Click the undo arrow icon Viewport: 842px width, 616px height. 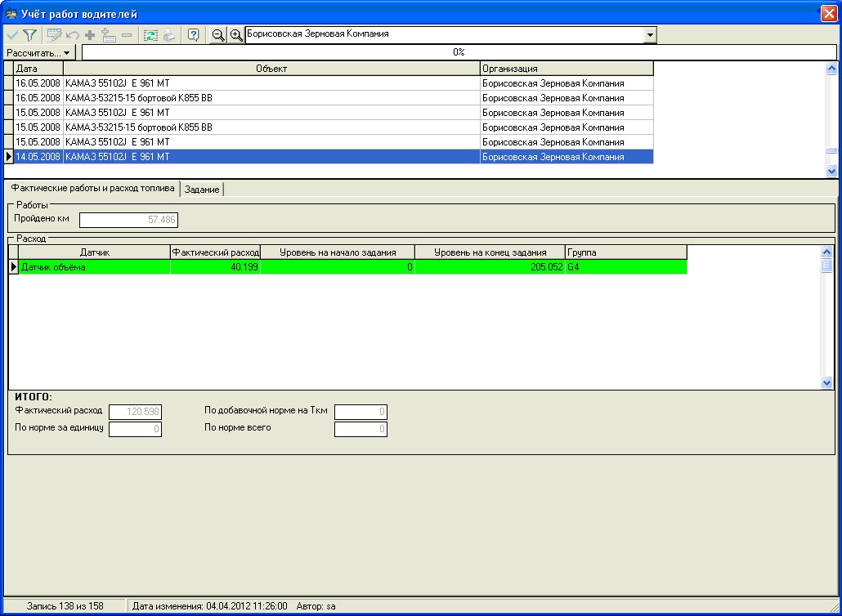(x=72, y=35)
